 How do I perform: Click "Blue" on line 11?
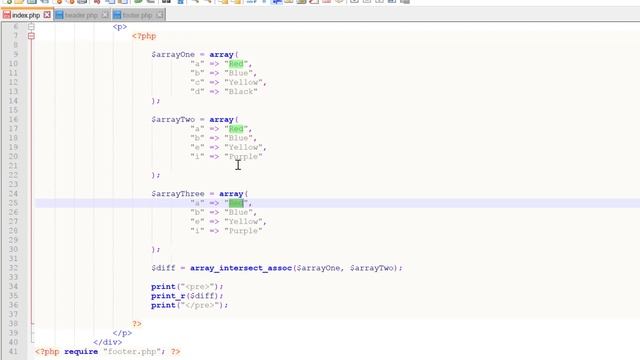pos(238,73)
